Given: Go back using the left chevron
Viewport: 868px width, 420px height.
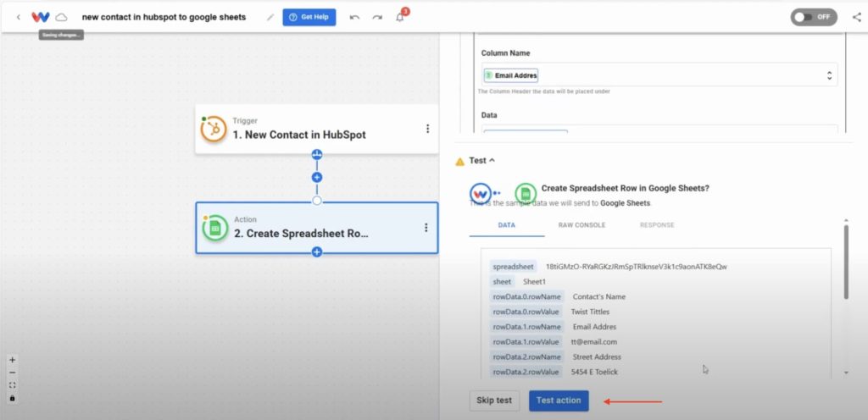Looking at the screenshot, I should [x=19, y=17].
